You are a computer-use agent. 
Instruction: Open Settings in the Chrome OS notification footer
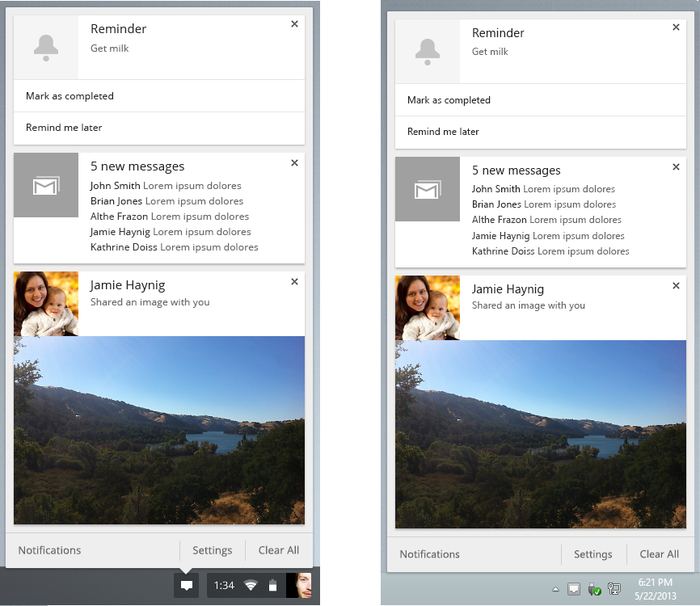[213, 550]
